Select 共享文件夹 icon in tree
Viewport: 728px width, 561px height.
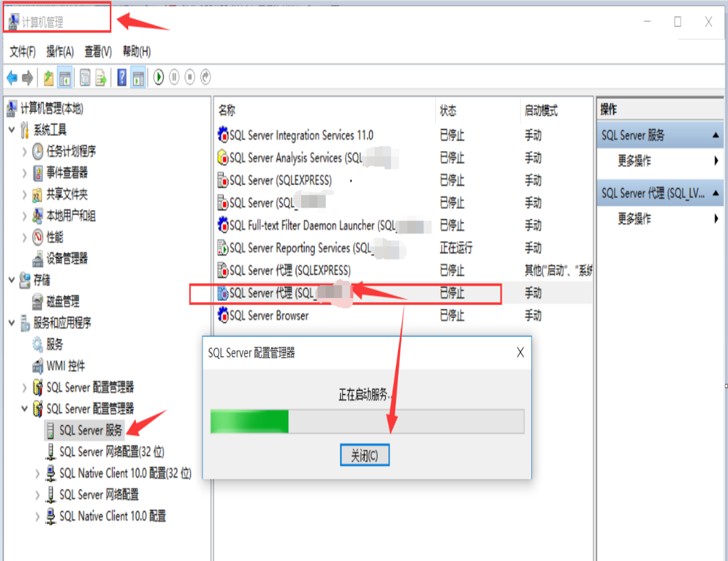pos(38,195)
